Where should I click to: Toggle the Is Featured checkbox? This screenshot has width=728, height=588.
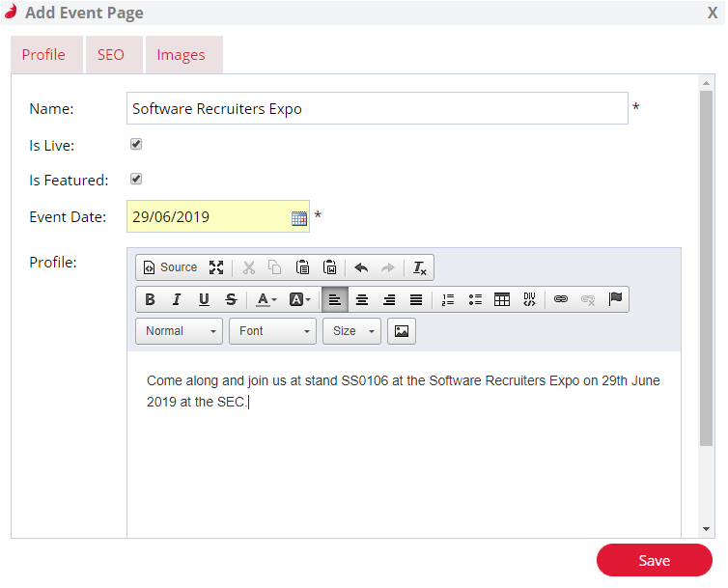136,179
